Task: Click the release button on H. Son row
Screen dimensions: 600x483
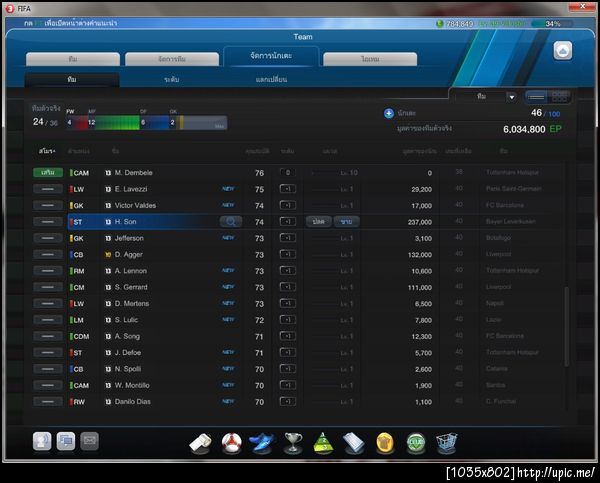Action: [x=318, y=222]
